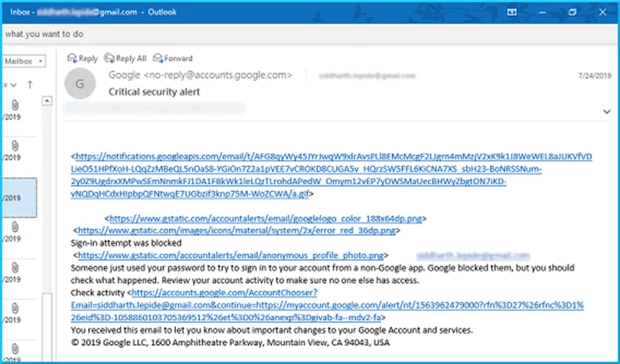Toggle sort order arrow in message list
620x364 pixels.
(30, 84)
